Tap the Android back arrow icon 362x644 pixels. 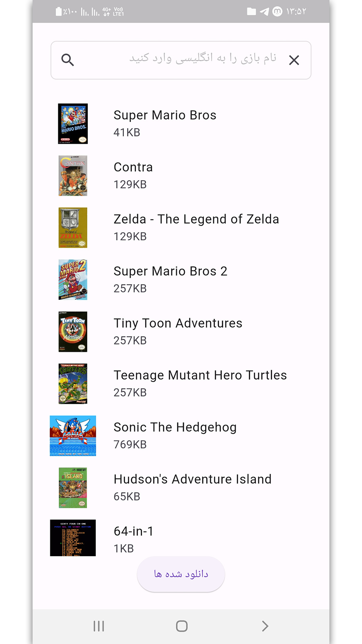pos(265,626)
